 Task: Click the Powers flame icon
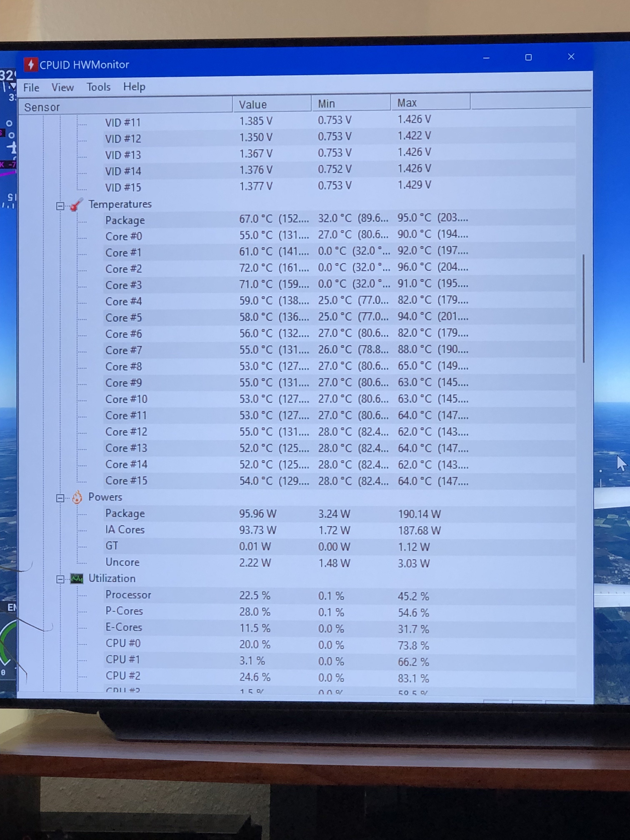point(77,497)
